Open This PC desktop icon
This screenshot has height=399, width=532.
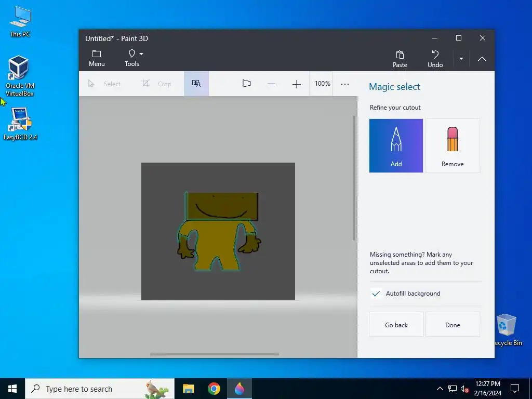(20, 21)
